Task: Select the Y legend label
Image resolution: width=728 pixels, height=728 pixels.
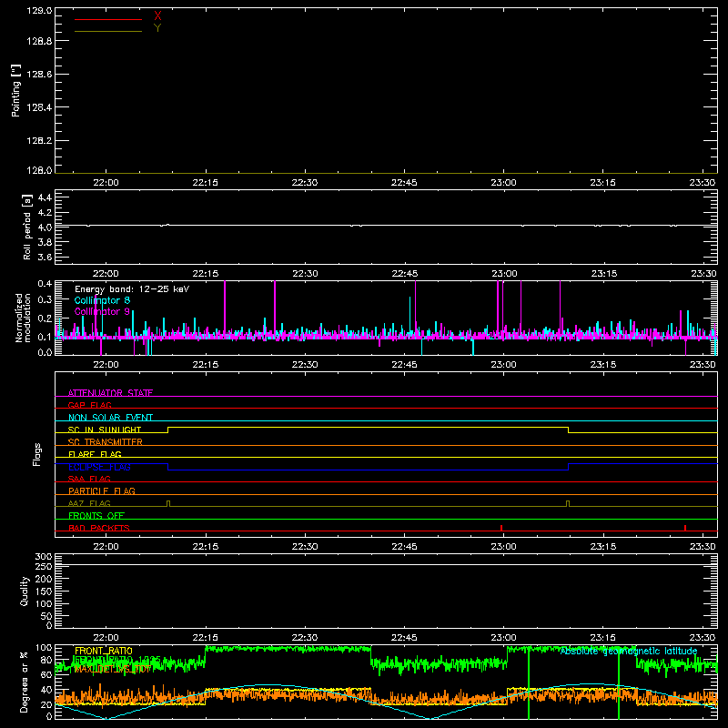Action: (157, 28)
